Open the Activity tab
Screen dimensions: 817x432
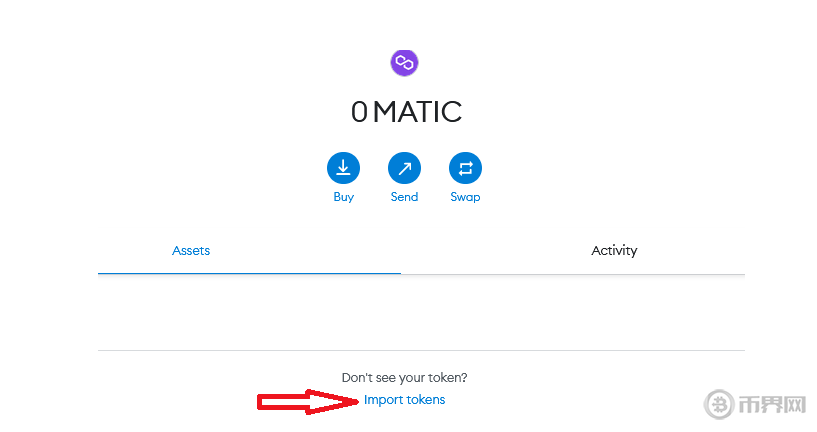[614, 251]
